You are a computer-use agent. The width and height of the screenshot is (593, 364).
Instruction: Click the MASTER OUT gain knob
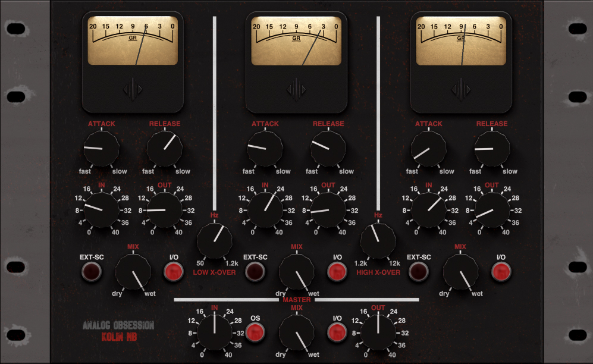(x=378, y=332)
